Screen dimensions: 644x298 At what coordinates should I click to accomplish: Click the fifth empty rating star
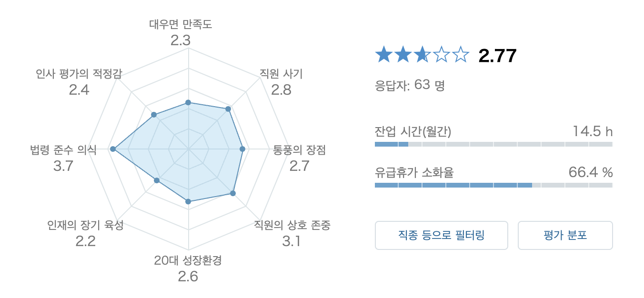point(460,55)
